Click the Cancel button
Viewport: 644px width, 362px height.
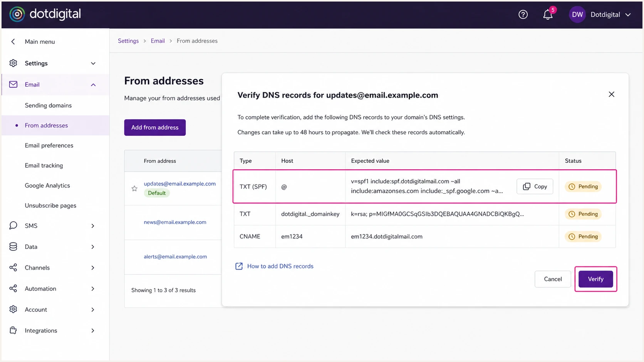553,279
